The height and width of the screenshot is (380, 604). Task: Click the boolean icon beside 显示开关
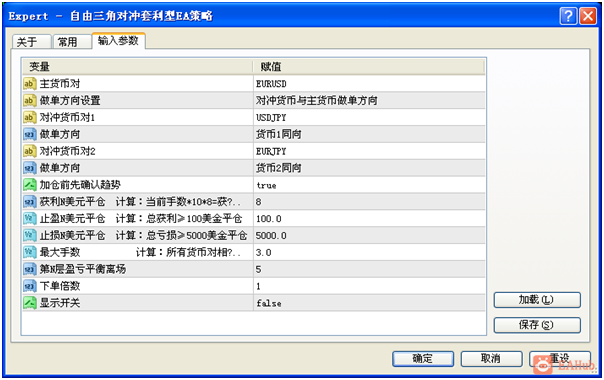point(30,303)
